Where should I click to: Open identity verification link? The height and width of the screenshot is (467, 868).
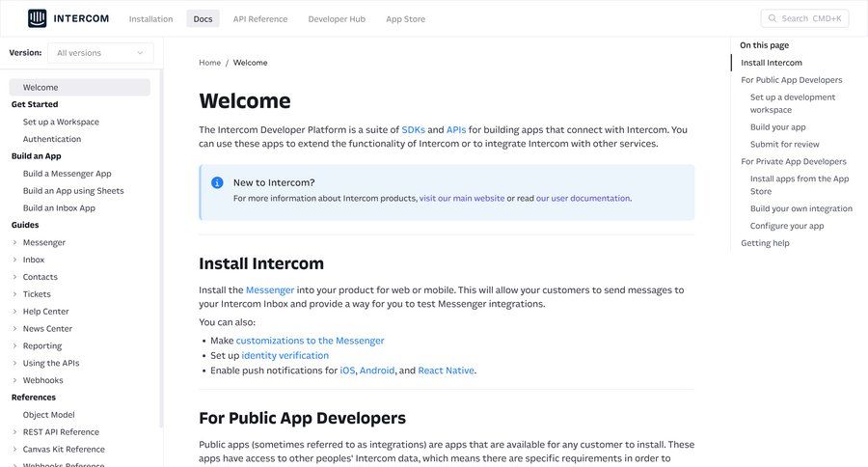[x=285, y=355]
